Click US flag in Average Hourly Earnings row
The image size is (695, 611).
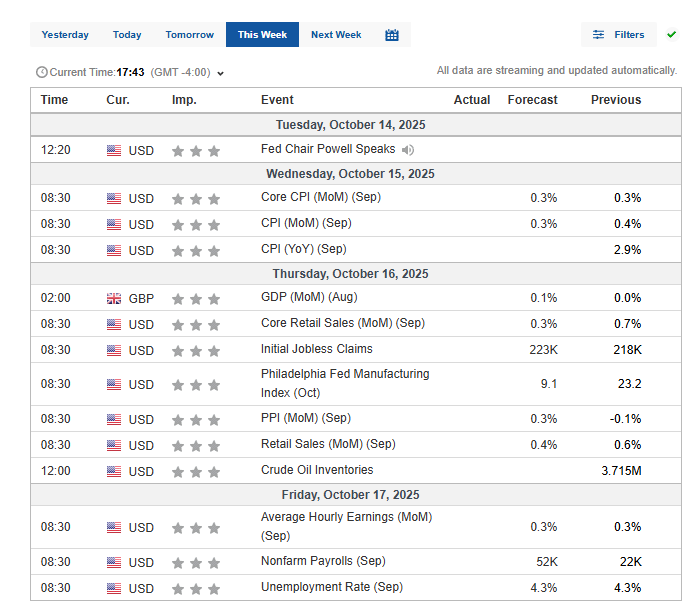114,527
